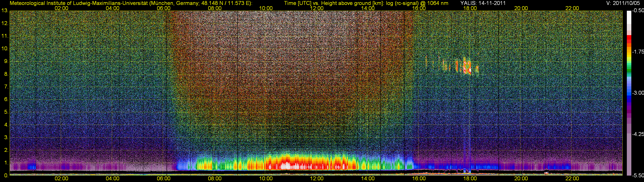The width and height of the screenshot is (644, 182).
Task: Click the top axis 18:00 time label
Action: click(470, 8)
